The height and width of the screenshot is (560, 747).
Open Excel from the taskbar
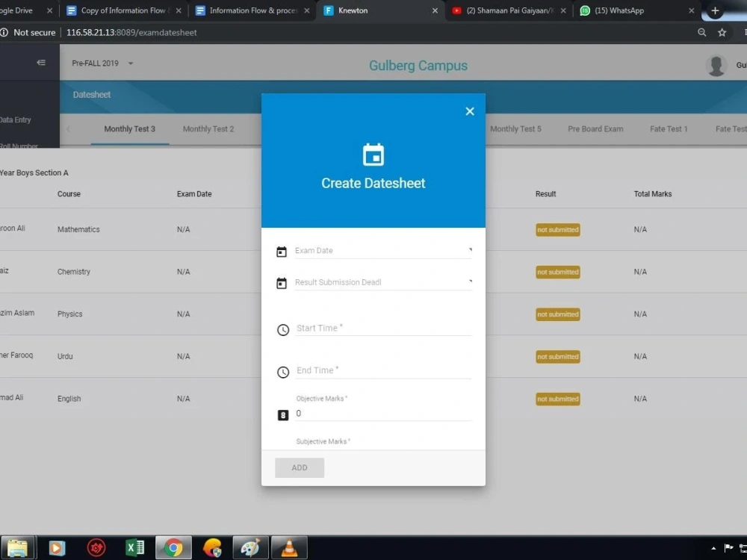[x=134, y=547]
